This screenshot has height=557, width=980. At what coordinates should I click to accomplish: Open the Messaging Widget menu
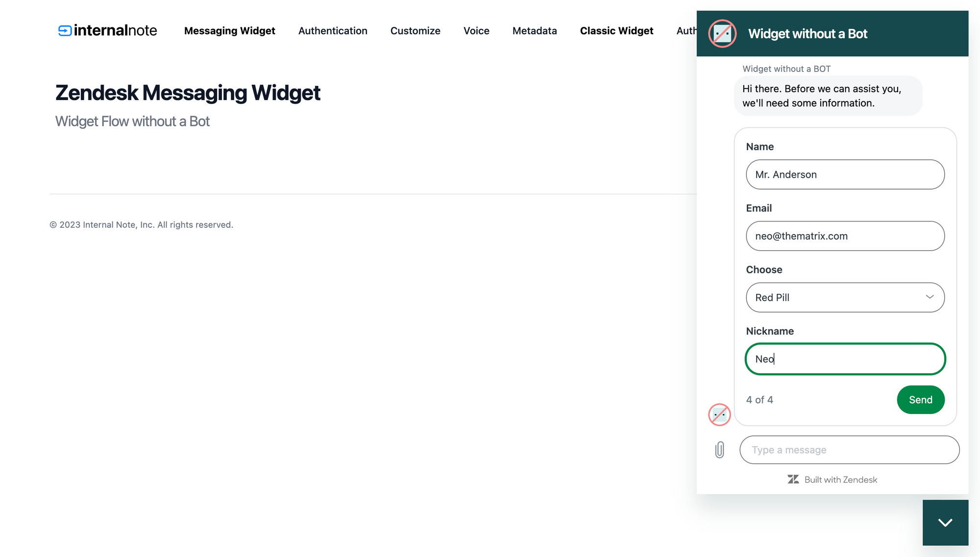pos(229,31)
